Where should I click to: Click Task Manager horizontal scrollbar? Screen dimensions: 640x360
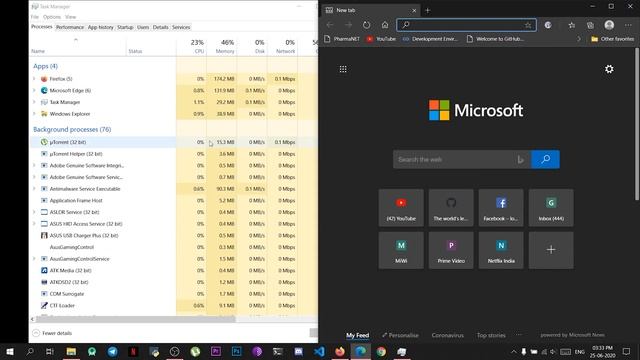(x=135, y=319)
